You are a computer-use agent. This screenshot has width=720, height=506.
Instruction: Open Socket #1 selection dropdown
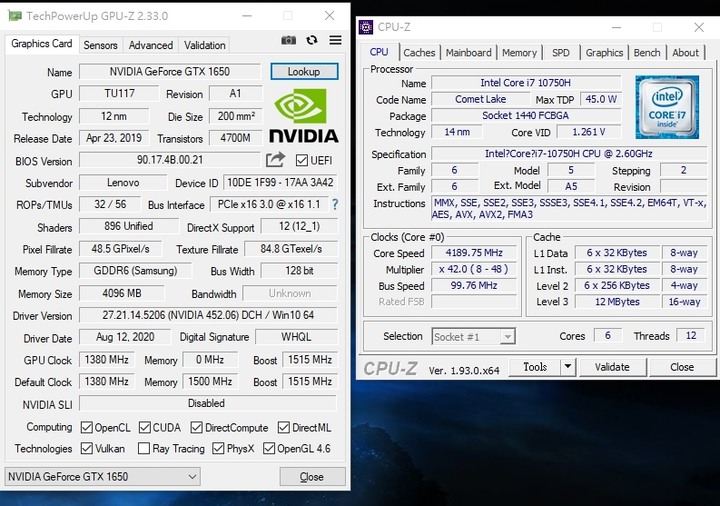[x=473, y=337]
